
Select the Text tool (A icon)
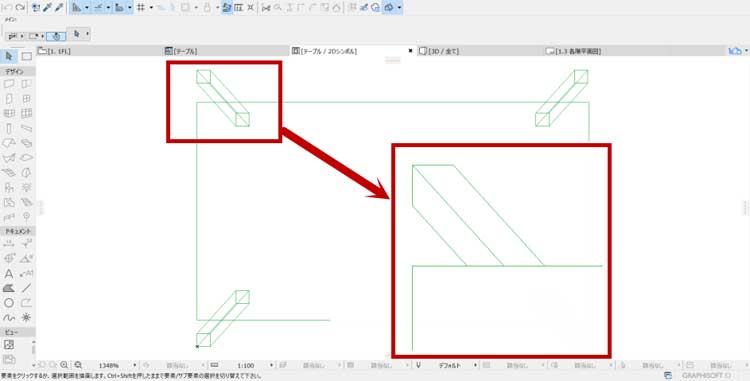point(9,273)
